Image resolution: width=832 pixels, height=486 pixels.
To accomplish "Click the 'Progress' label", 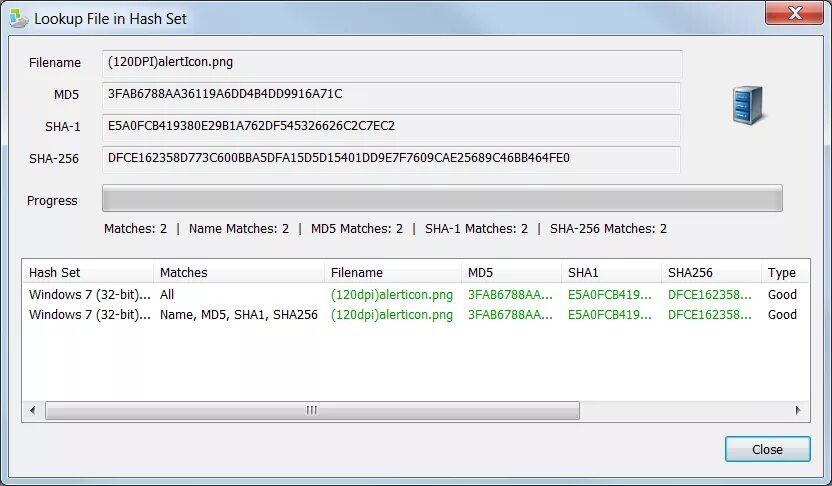I will tap(52, 201).
